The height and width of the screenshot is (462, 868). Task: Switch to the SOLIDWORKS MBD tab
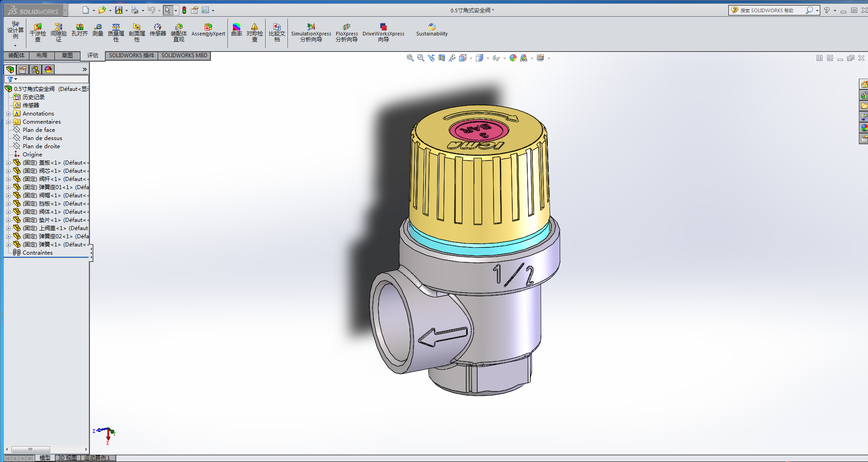(x=184, y=55)
